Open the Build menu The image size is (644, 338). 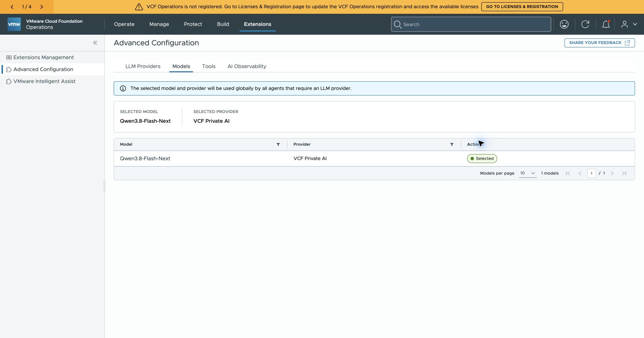click(x=223, y=24)
